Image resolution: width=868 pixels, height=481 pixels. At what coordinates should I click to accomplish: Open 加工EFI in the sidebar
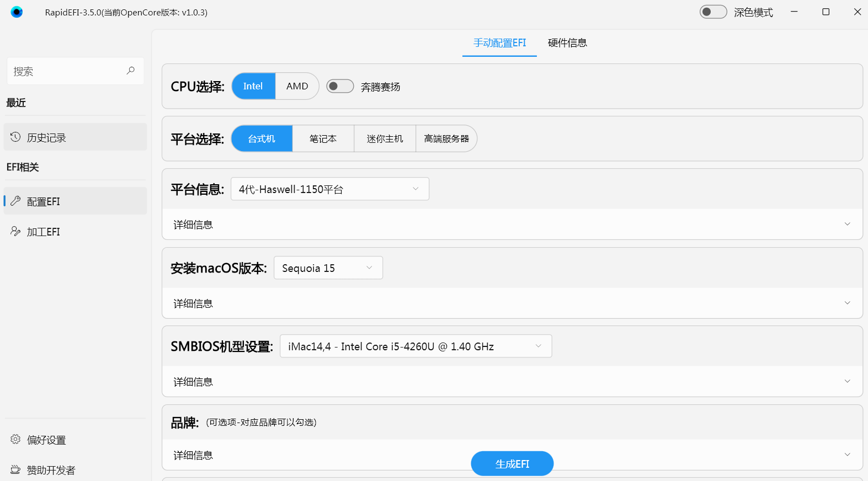(x=76, y=231)
